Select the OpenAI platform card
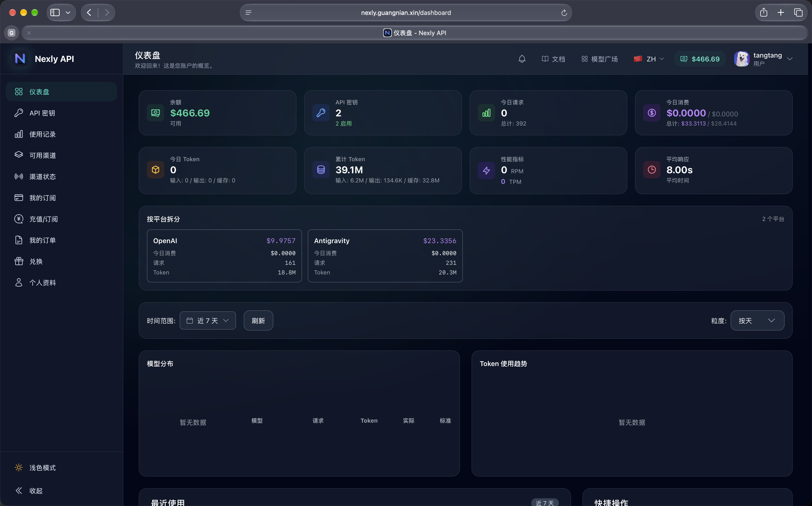Screen dimensions: 812x506 pyautogui.click(x=224, y=256)
